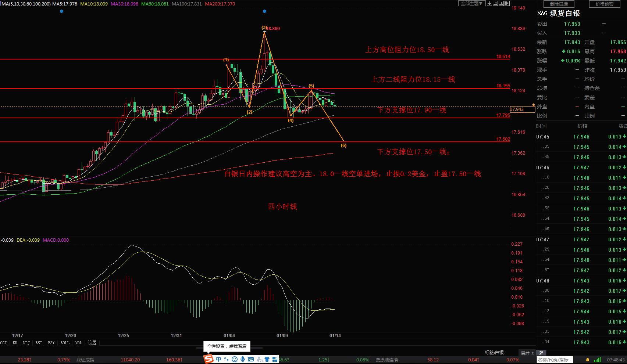Click the MA200:17.370 legend label
This screenshot has width=627, height=364.
[x=220, y=4]
